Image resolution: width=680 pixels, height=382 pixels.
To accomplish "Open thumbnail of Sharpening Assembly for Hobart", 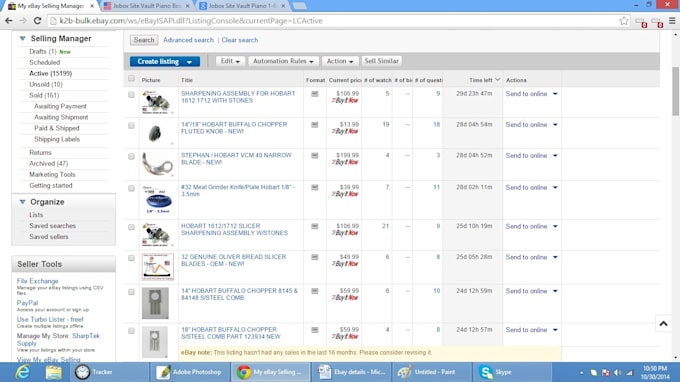I will point(157,102).
